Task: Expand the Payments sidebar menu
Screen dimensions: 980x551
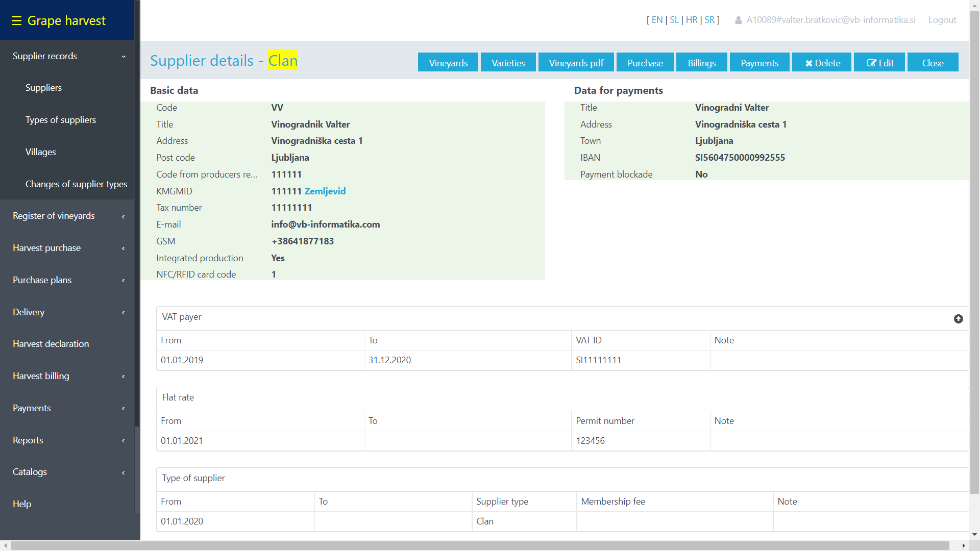Action: (x=67, y=408)
